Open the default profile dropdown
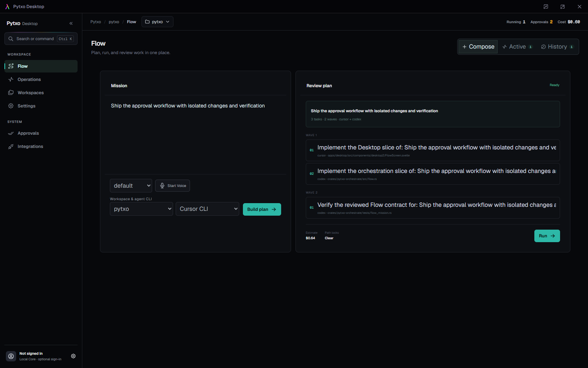The width and height of the screenshot is (588, 368). 131,186
